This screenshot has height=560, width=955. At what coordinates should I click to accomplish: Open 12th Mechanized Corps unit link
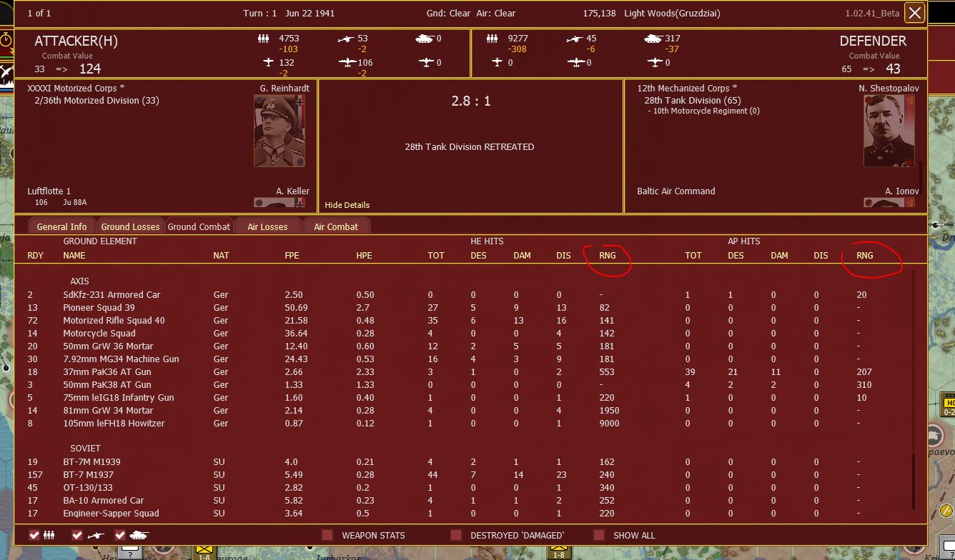pos(687,89)
